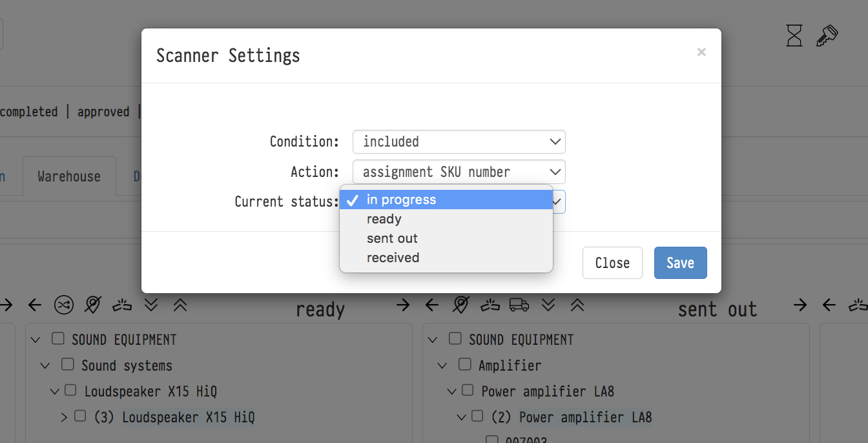
Task: Collapse all using the double up chevron in the sent out column
Action: tap(577, 305)
